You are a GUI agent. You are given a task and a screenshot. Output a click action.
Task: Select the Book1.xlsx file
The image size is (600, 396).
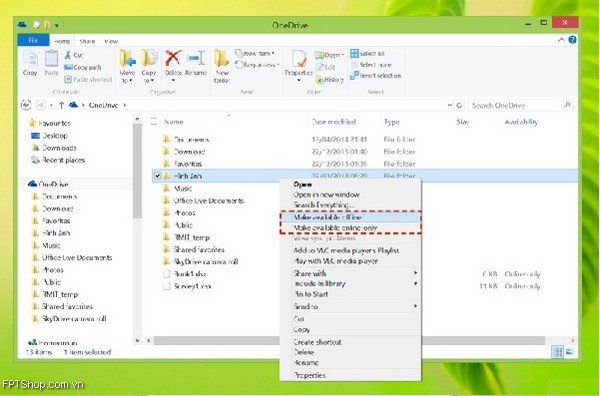pyautogui.click(x=190, y=274)
